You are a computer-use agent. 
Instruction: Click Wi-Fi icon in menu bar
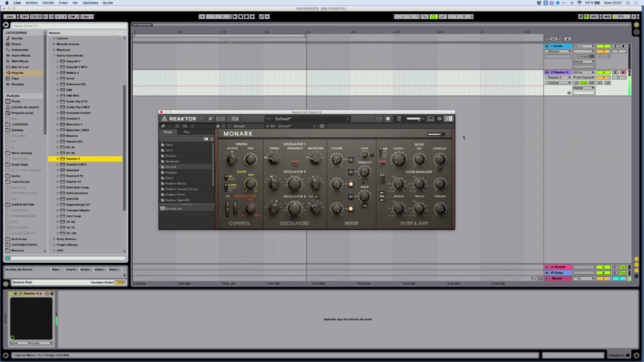579,3
